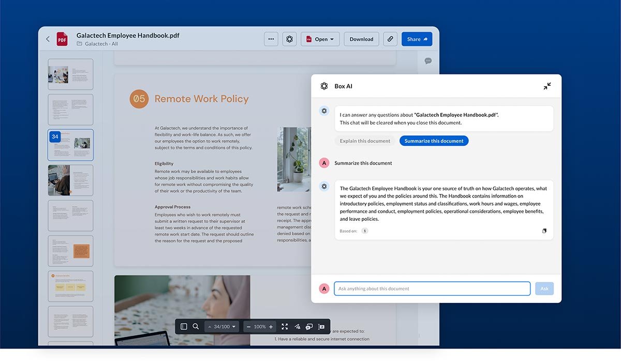Zoom in using the plus control
Screen dimensions: 621x364
271,326
